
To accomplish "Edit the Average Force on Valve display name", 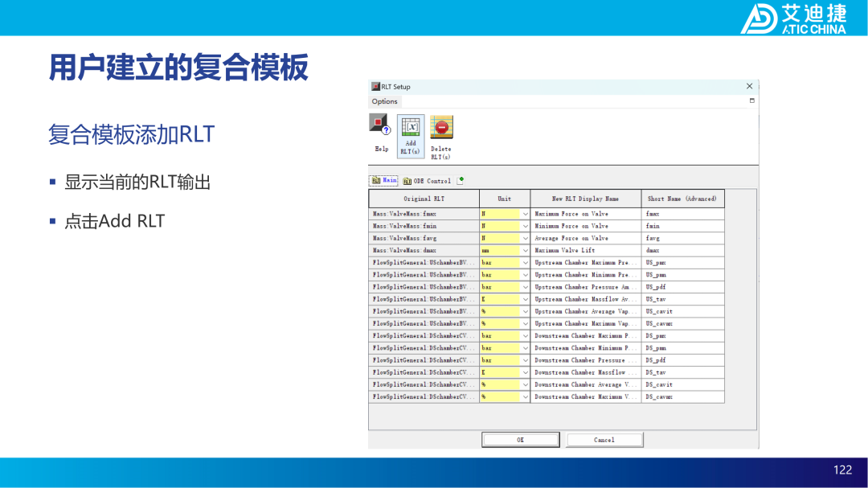I will pos(586,238).
